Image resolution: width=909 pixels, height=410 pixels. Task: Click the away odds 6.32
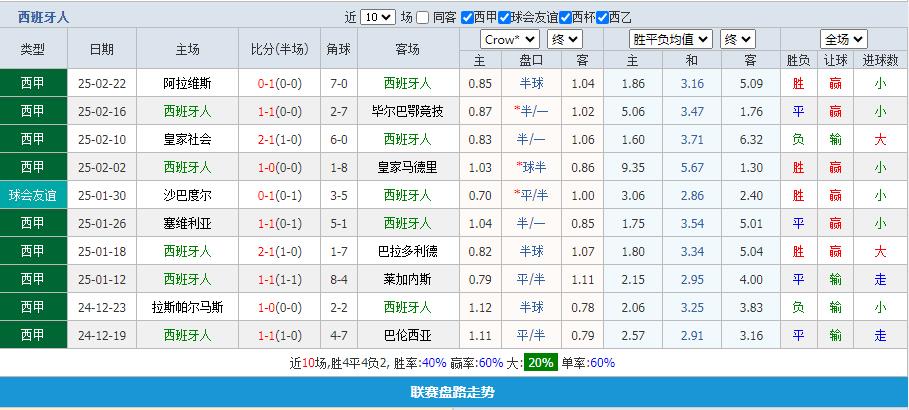(751, 139)
